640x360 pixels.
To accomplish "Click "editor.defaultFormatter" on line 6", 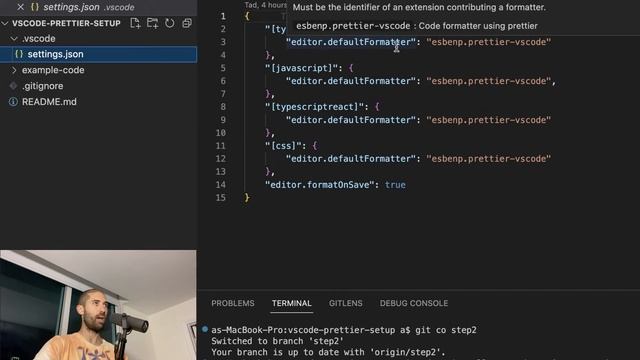I will tap(351, 81).
